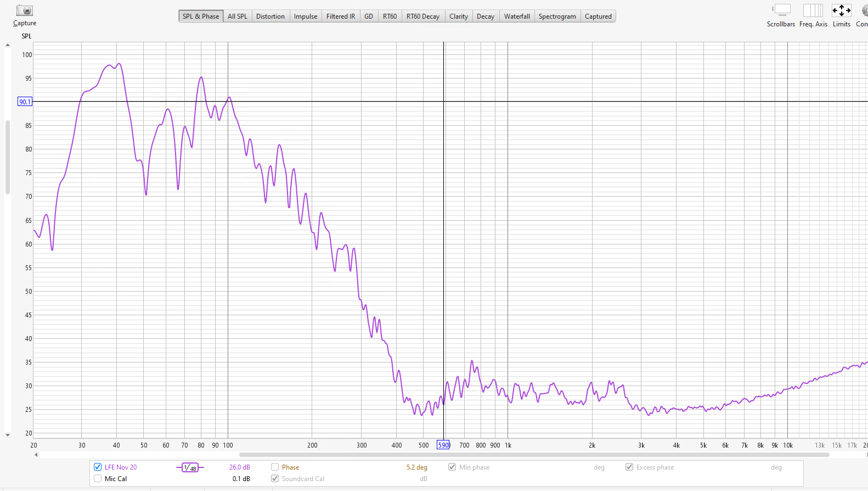Screen dimensions: 868x491
Task: Open the SPL axis selector
Action: tap(26, 36)
